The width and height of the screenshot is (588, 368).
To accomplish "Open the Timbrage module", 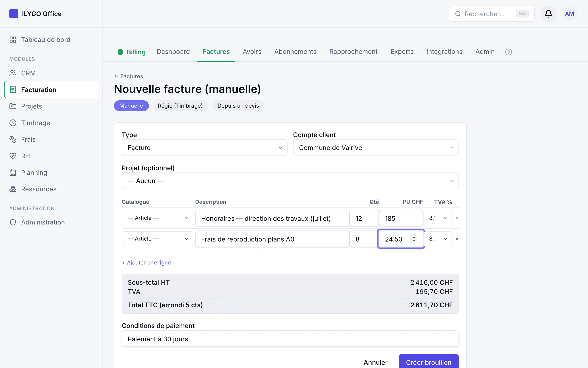I will pyautogui.click(x=51, y=123).
